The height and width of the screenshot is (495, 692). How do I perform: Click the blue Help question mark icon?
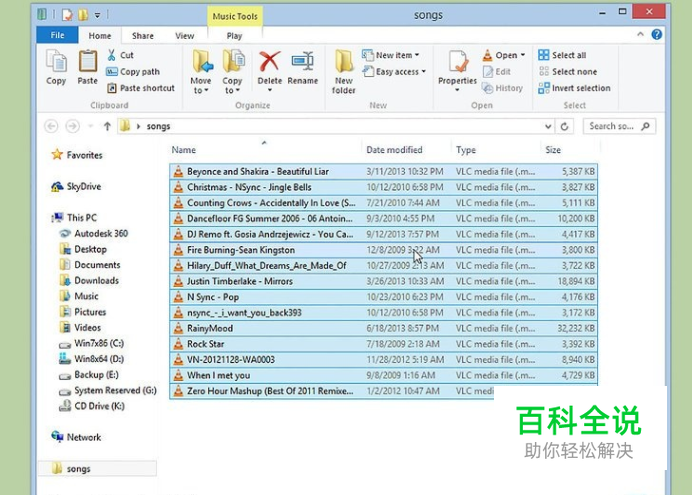click(x=657, y=34)
